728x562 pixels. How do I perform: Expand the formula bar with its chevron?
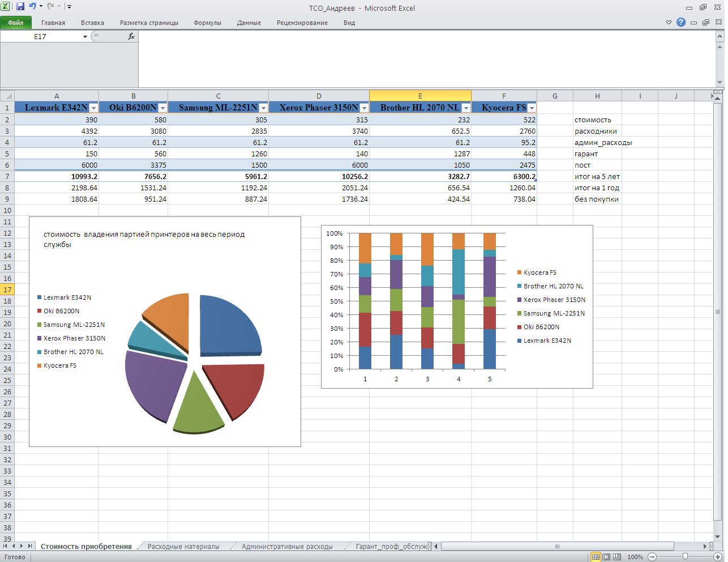720,36
